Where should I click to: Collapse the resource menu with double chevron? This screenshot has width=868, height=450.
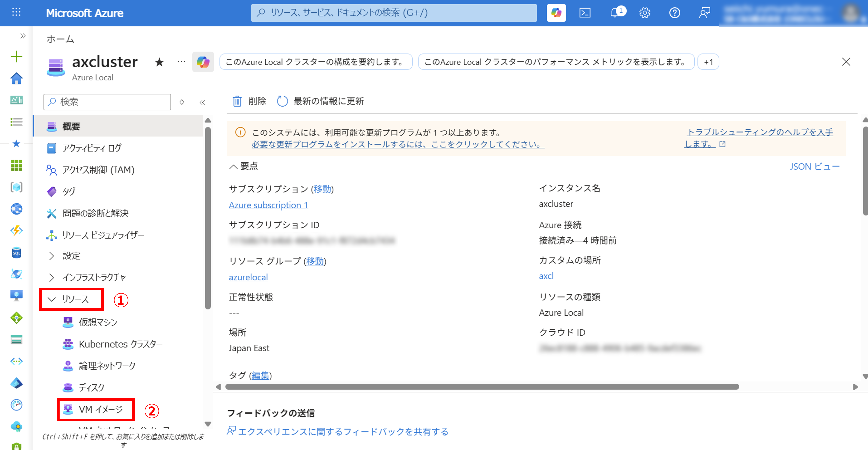[202, 102]
